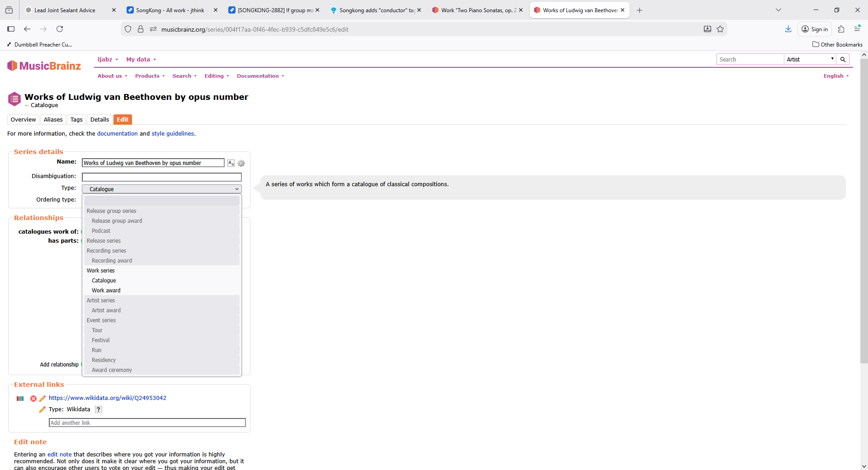Click the help question mark beside Wikidata type
The height and width of the screenshot is (470, 868).
98,409
